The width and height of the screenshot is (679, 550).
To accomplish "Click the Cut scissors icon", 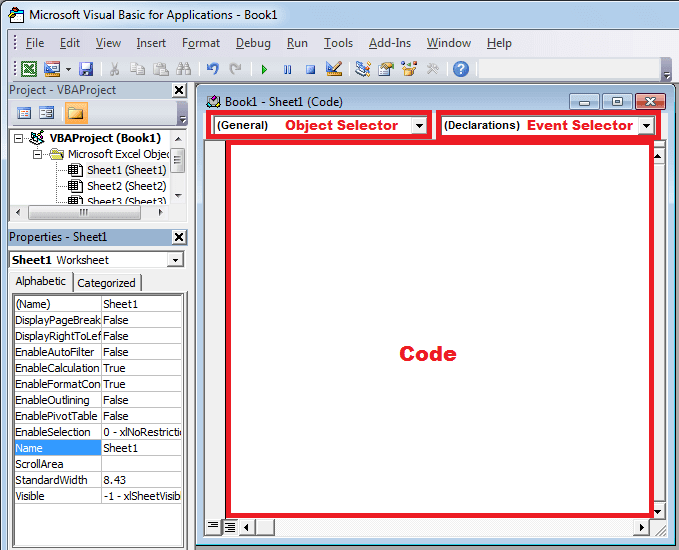I will coord(114,69).
